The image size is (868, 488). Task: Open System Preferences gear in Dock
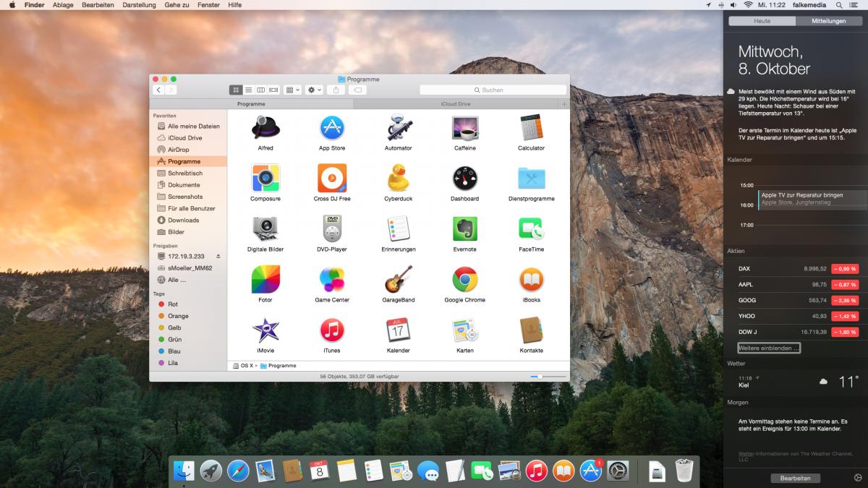coord(618,471)
